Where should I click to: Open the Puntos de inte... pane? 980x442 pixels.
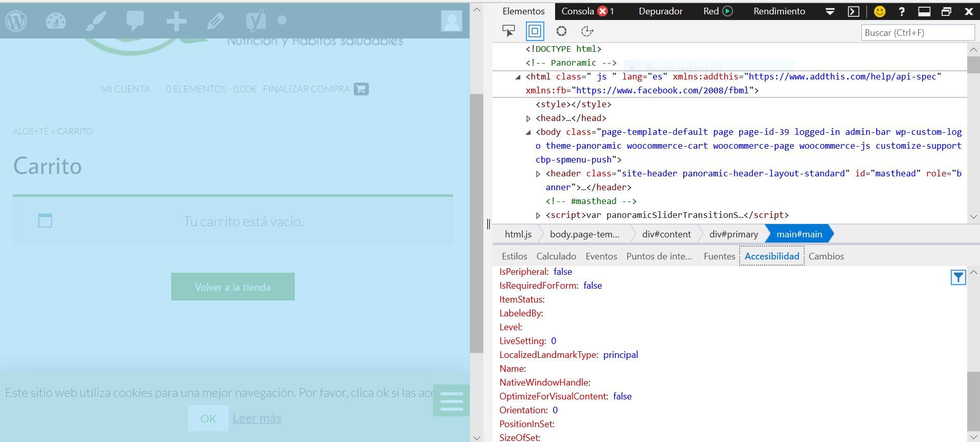[x=659, y=256]
